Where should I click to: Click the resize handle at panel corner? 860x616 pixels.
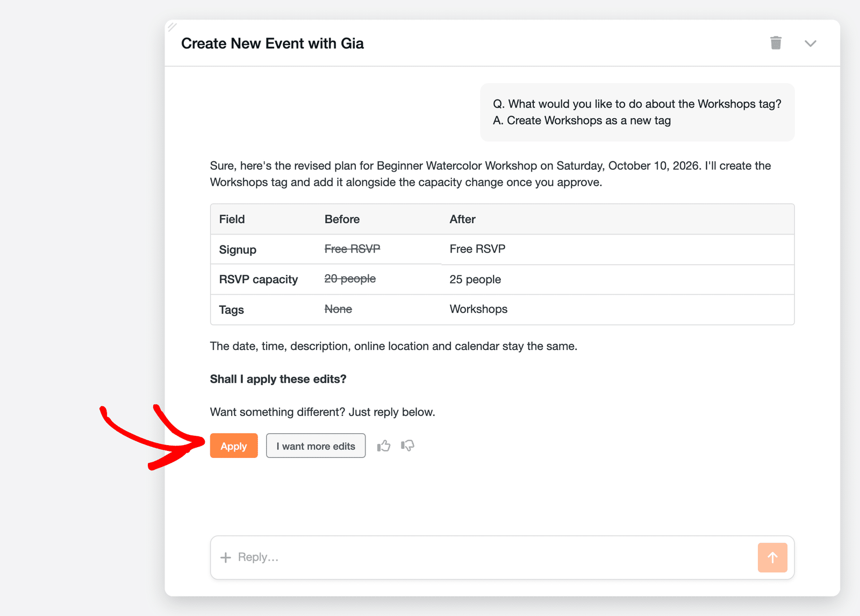[172, 26]
